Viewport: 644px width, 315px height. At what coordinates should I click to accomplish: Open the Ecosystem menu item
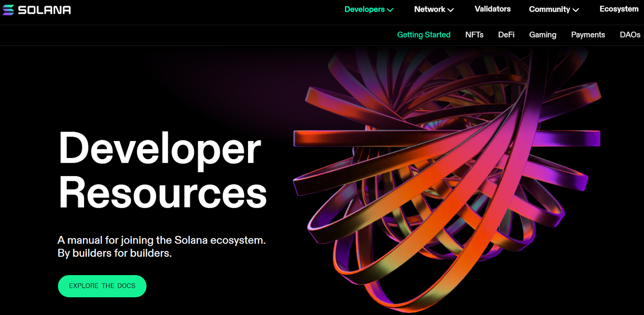[619, 9]
